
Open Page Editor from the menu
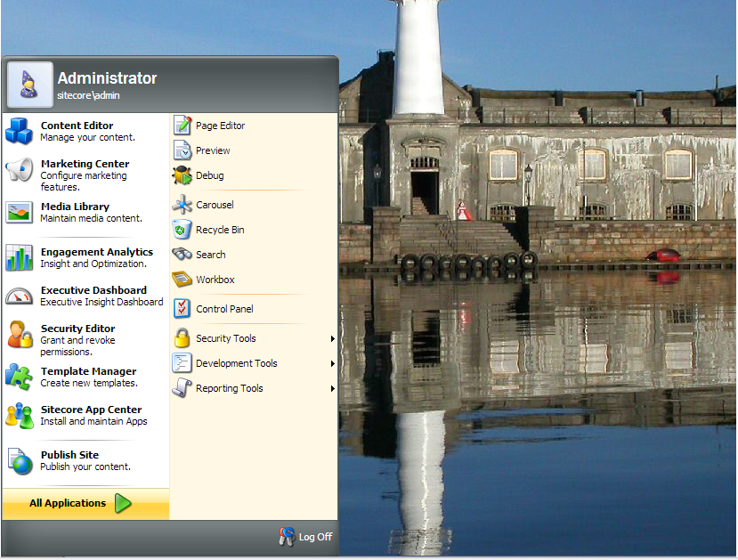220,126
